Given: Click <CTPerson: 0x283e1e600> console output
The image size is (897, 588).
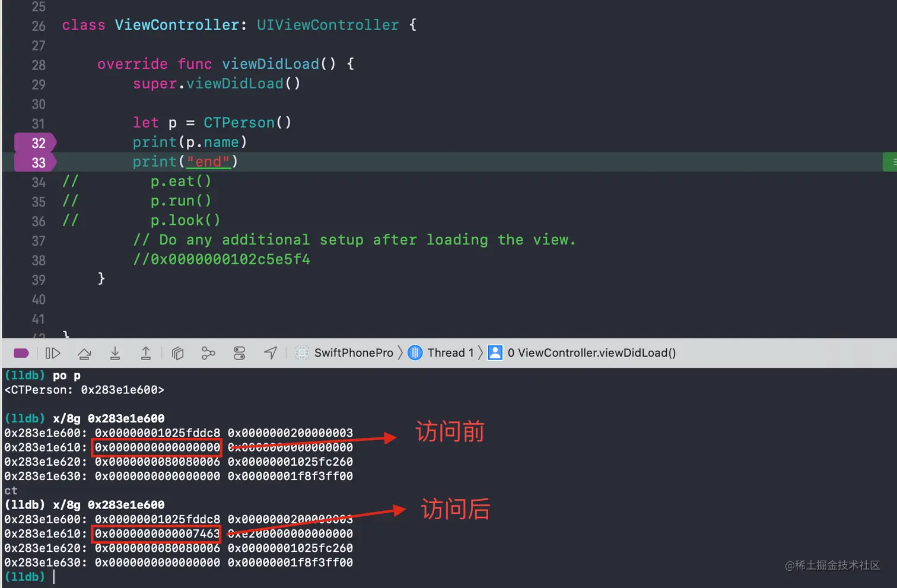Looking at the screenshot, I should coord(84,390).
